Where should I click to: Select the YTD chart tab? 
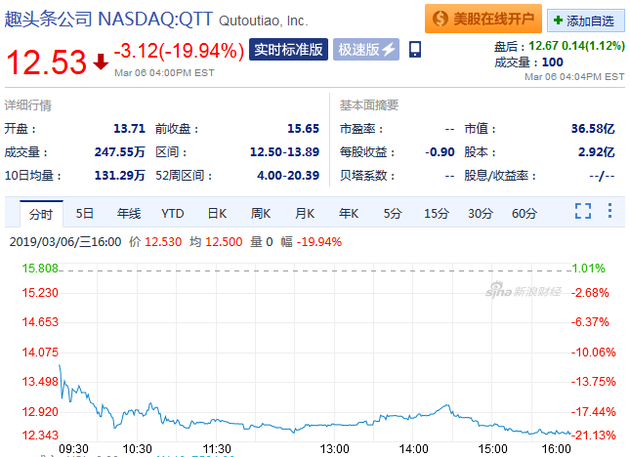172,213
